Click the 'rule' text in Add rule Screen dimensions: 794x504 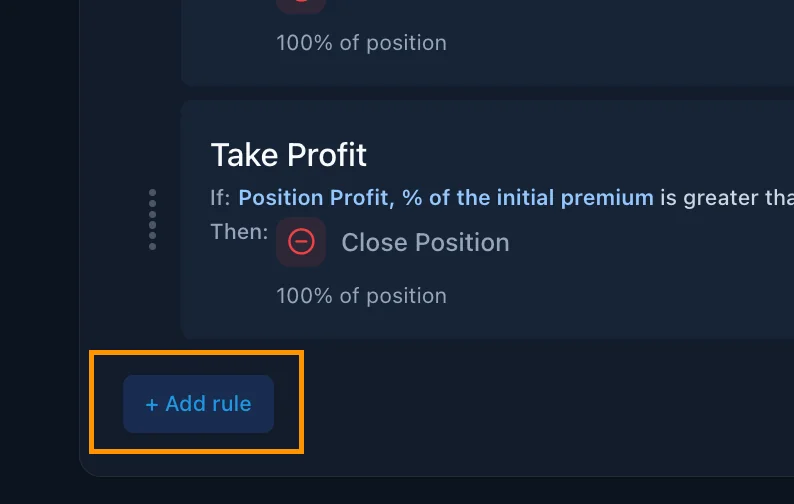point(231,404)
